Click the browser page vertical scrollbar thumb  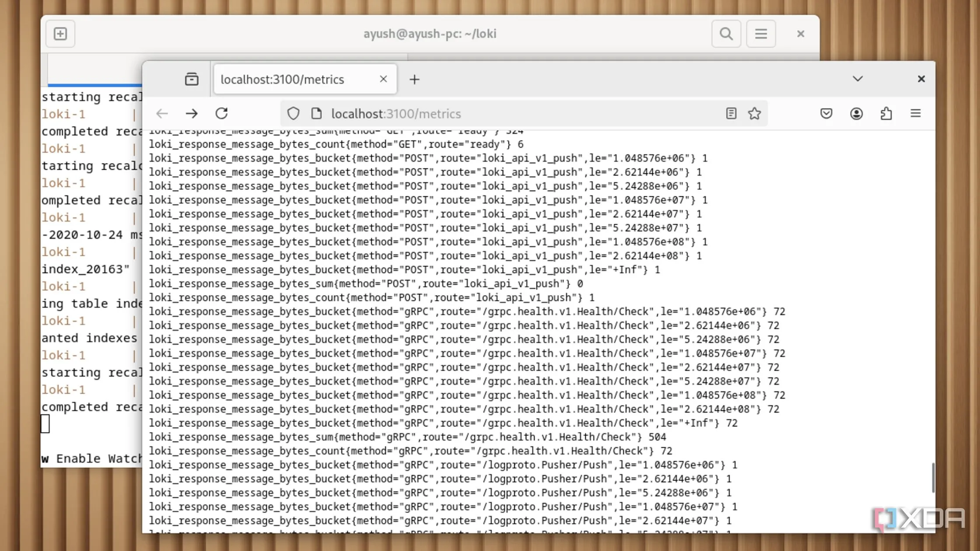[932, 478]
